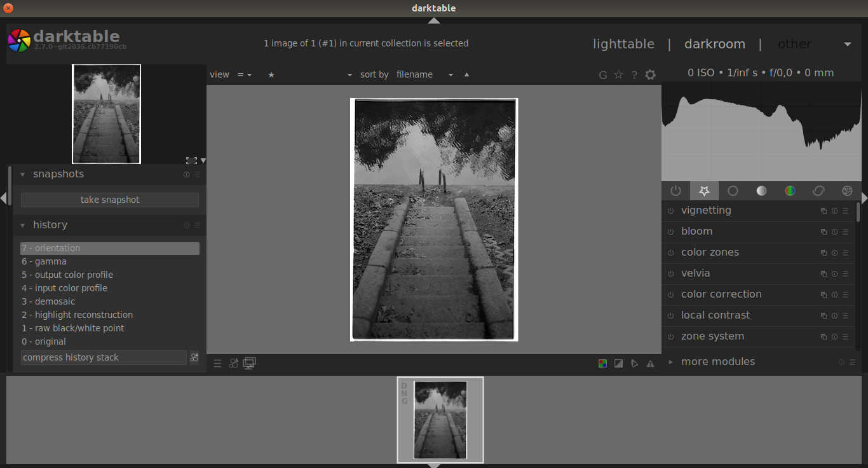The image size is (868, 468).
Task: Open the other views dropdown arrow
Action: click(x=847, y=45)
